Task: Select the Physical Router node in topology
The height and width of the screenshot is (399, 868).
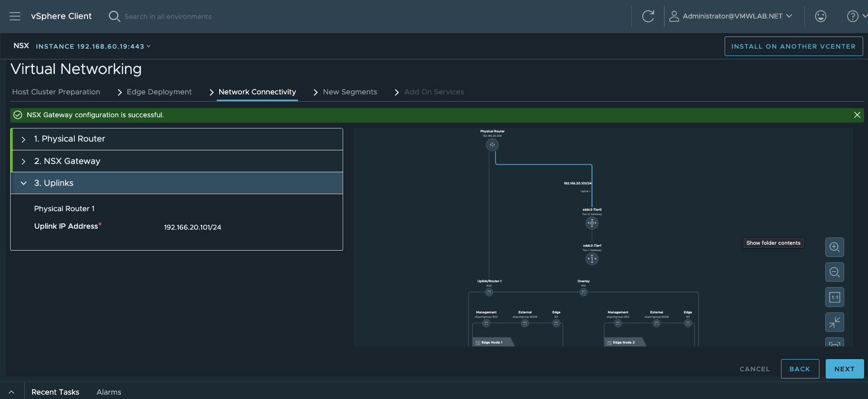Action: (492, 145)
